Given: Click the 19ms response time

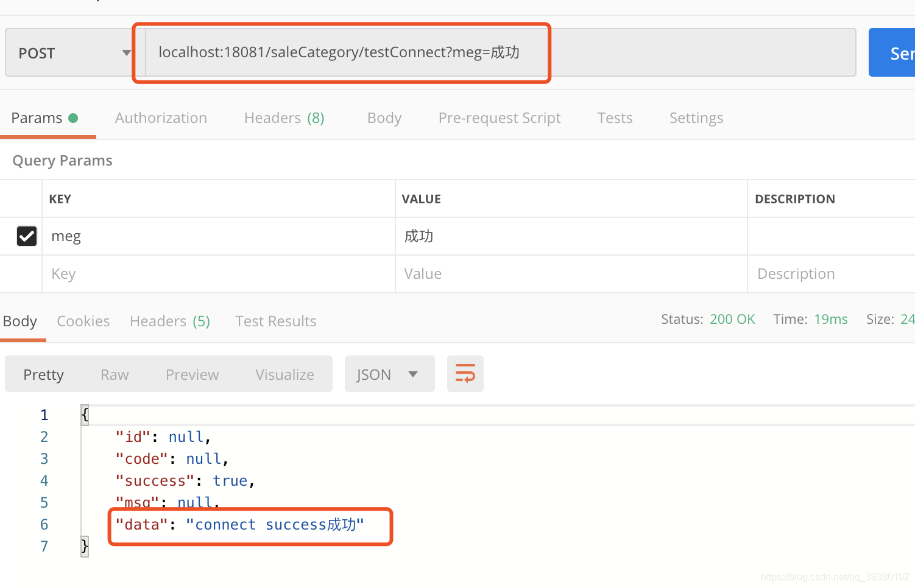Looking at the screenshot, I should click(831, 320).
